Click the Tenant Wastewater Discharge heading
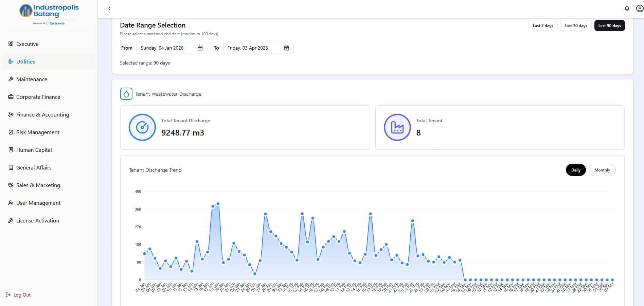The image size is (644, 306). [x=168, y=94]
